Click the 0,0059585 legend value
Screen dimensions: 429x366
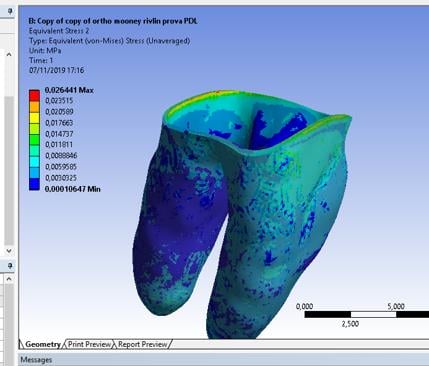(x=61, y=167)
